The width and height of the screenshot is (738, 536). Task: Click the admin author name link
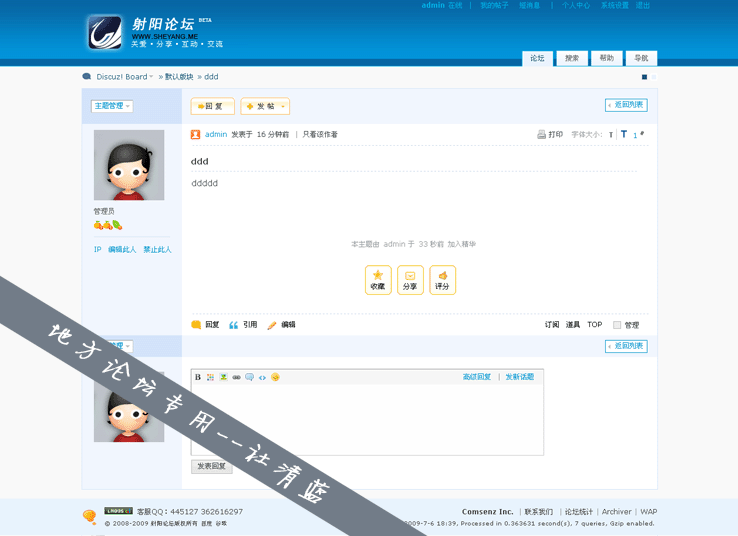coord(216,135)
